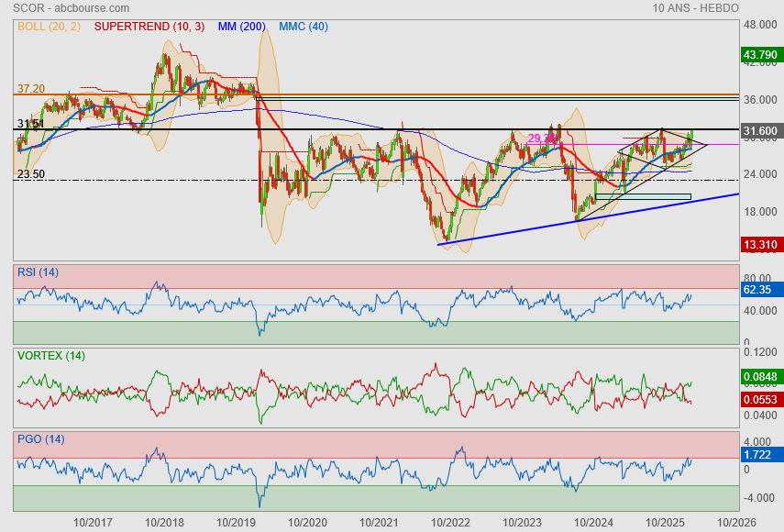
Task: Select the blue 62.35 RSI value tag
Action: [x=756, y=289]
